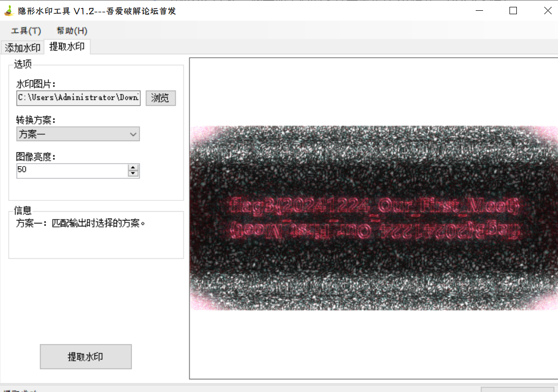Select the 提取水印 tab
This screenshot has width=558, height=392.
67,47
